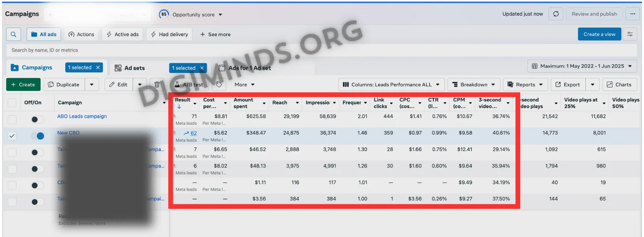Turn off the New CBO toggle
This screenshot has width=644, height=237.
(37, 136)
